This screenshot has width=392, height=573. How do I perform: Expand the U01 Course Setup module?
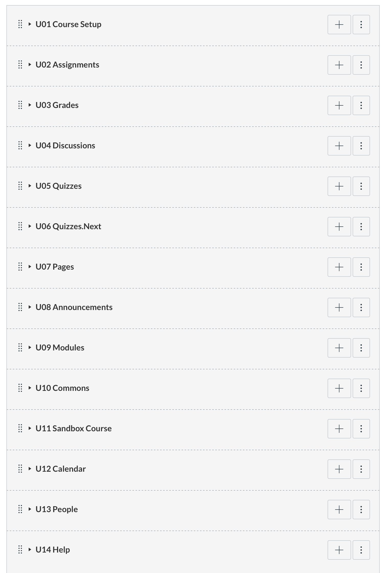(30, 24)
